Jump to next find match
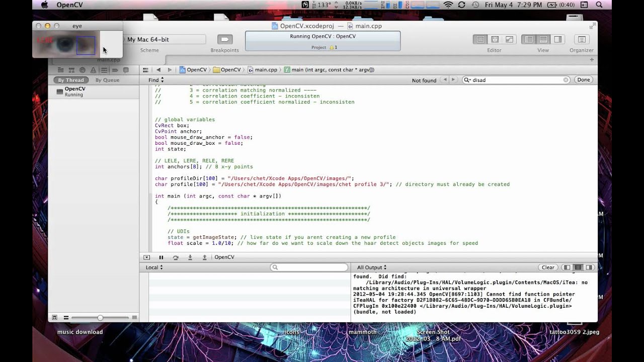The image size is (644, 362). 453,80
